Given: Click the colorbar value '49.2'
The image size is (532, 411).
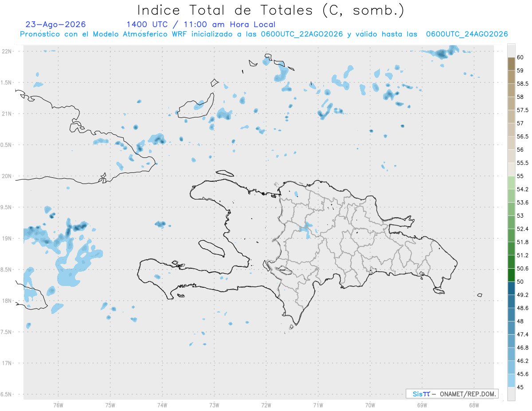Looking at the screenshot, I should pyautogui.click(x=522, y=295).
